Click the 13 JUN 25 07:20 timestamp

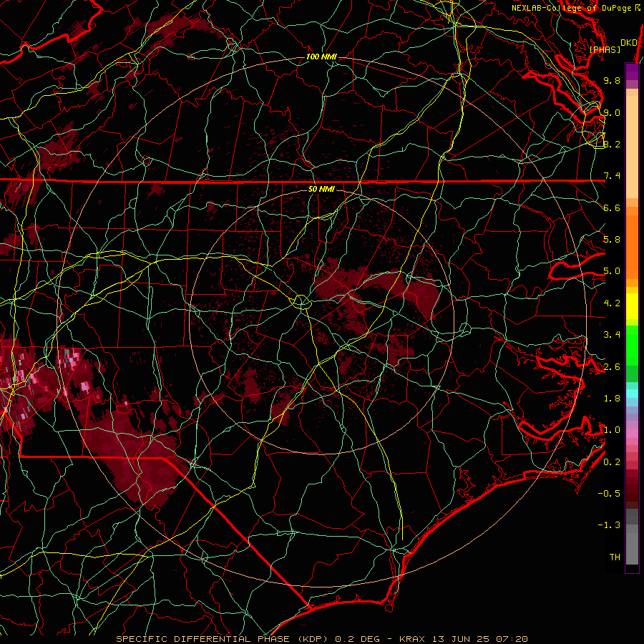coord(480,639)
